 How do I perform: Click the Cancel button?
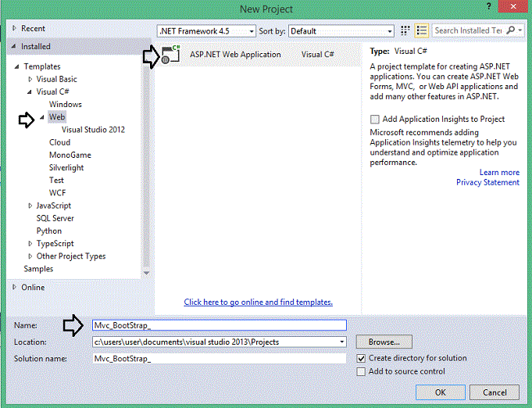[495, 392]
